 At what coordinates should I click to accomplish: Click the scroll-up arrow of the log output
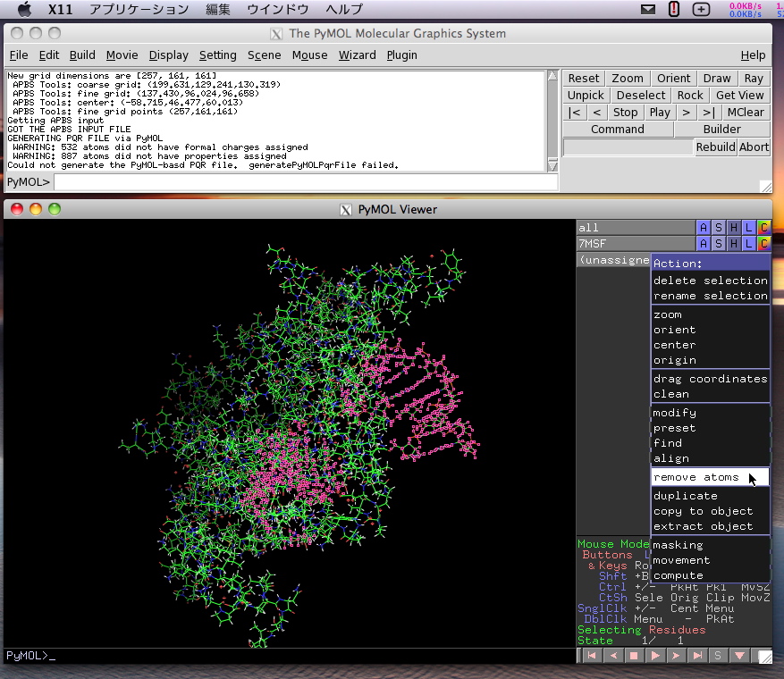click(x=552, y=75)
